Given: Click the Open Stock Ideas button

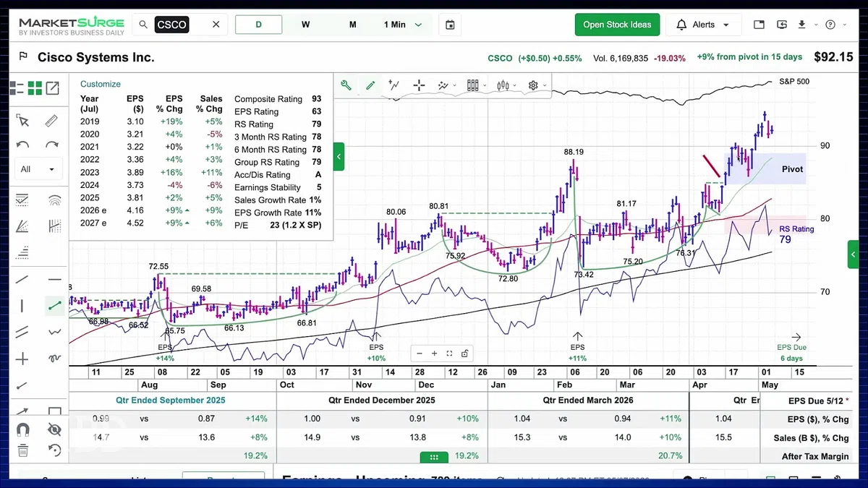Looking at the screenshot, I should [x=617, y=25].
